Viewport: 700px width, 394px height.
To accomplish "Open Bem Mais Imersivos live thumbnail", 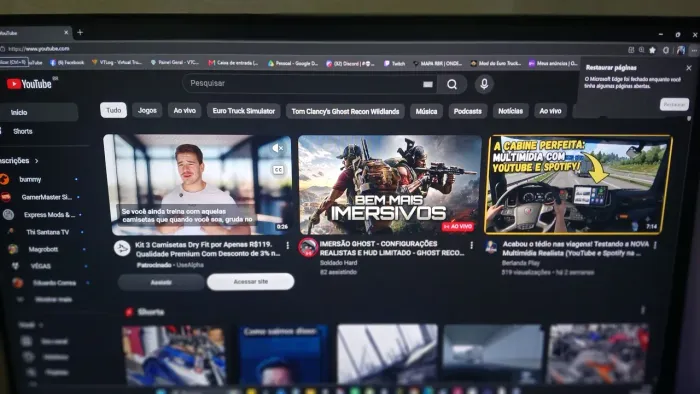I will point(389,185).
